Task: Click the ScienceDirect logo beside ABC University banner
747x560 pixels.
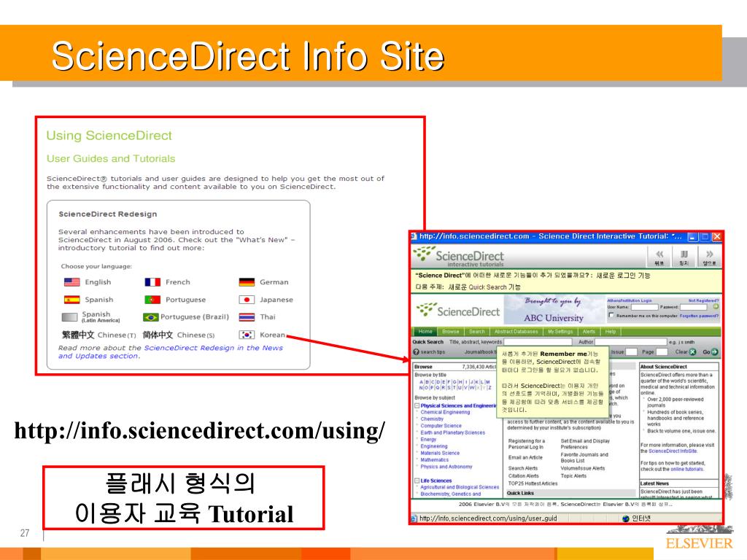Action: point(458,311)
